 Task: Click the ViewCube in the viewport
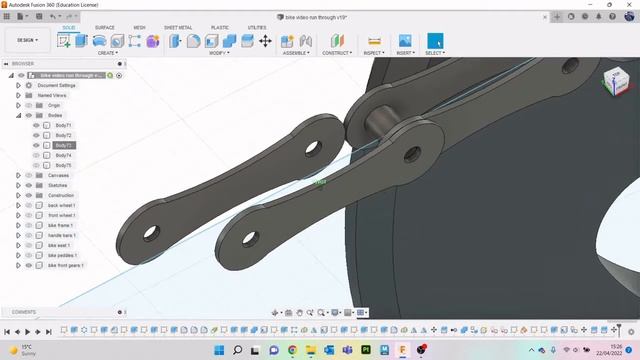616,81
